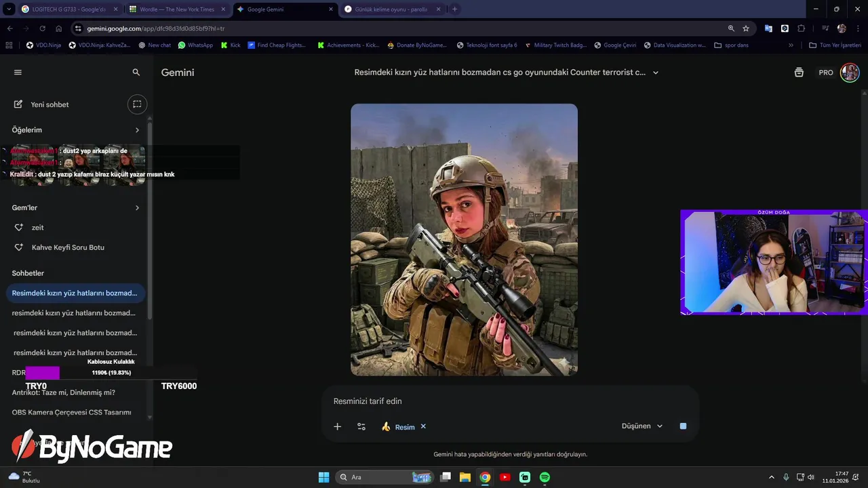
Task: Reload the Gemini page
Action: pyautogui.click(x=42, y=28)
